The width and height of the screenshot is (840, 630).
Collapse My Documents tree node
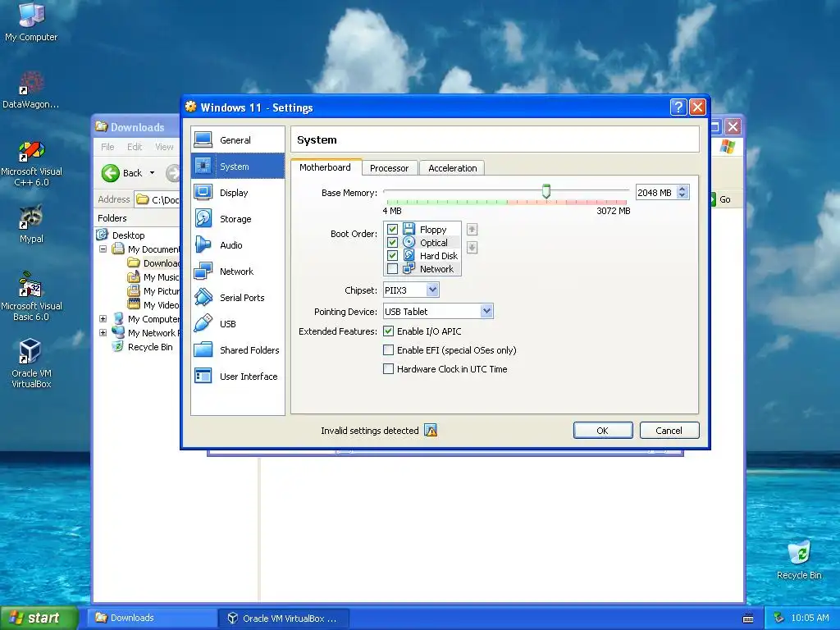click(x=103, y=249)
